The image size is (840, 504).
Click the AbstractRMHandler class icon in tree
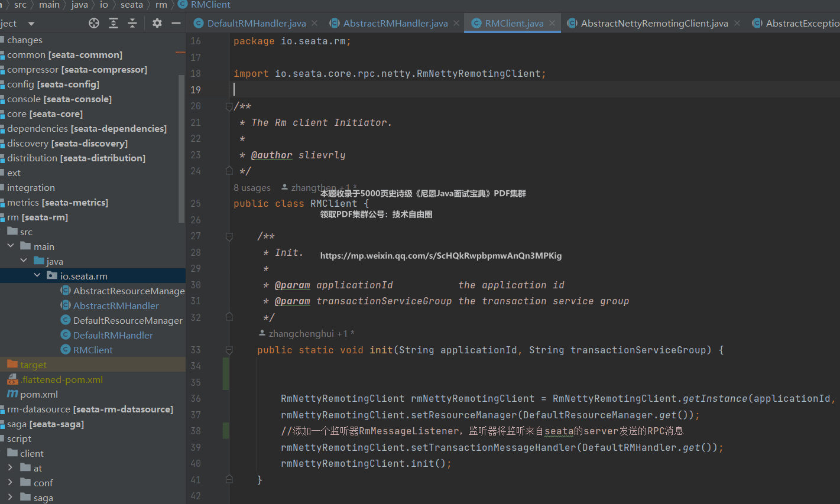pos(66,305)
